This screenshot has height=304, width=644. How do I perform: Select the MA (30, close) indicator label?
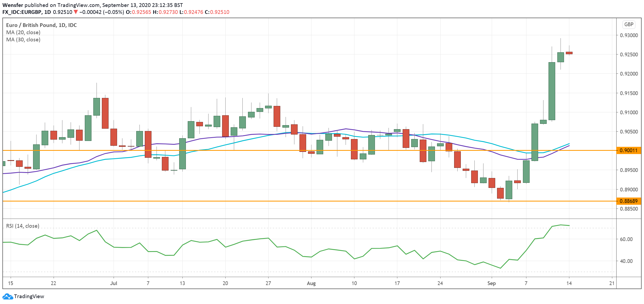point(23,40)
